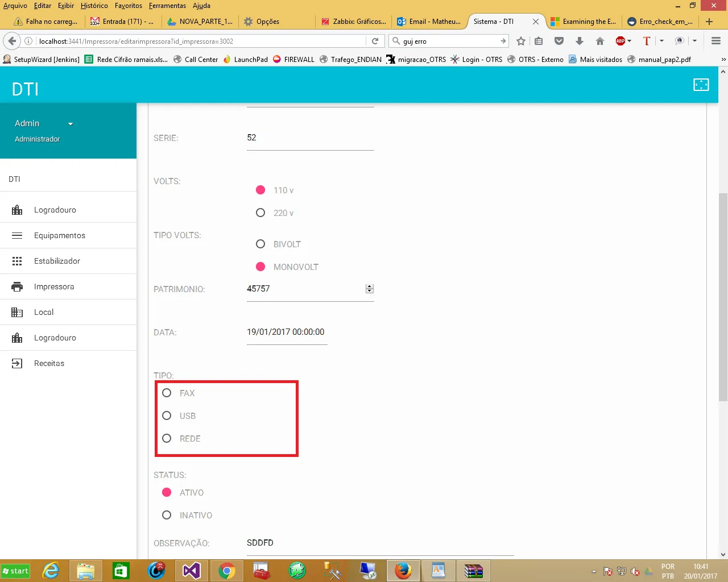Open the Firefox downloads arrow icon
This screenshot has height=582, width=728.
pos(579,41)
